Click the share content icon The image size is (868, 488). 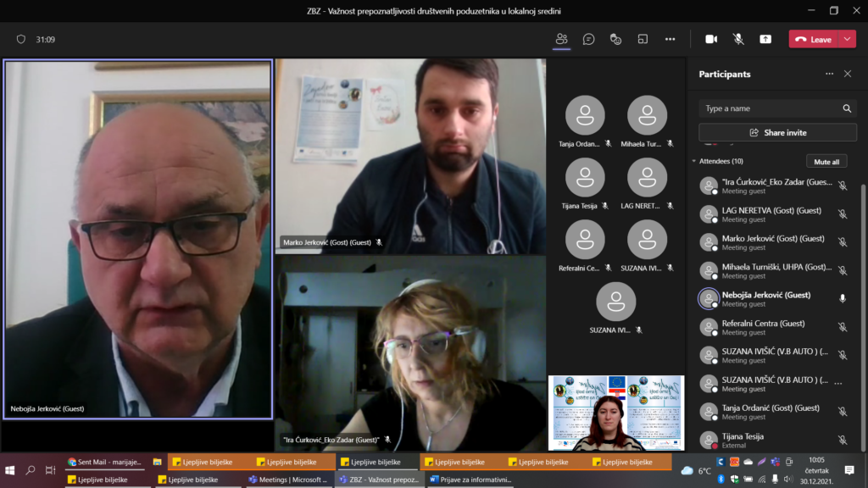pyautogui.click(x=765, y=39)
